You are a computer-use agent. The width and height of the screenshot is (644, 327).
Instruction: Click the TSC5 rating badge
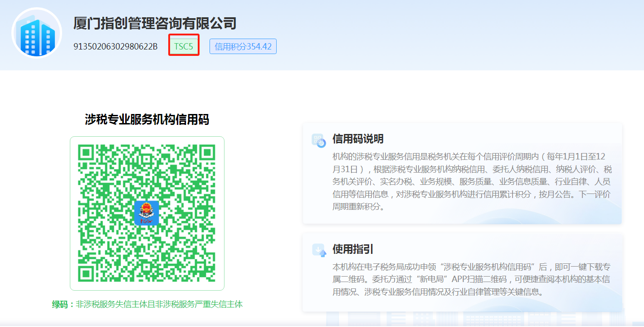(184, 46)
